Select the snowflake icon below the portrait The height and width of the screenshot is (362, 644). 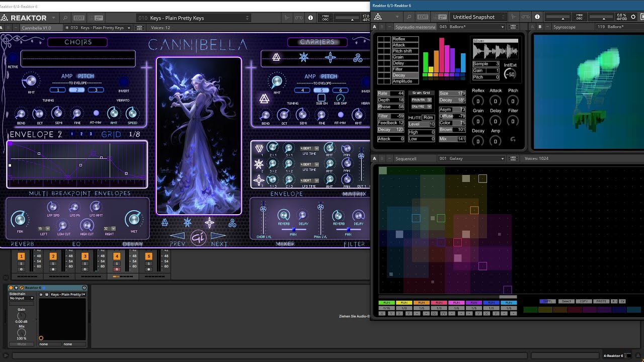(187, 222)
